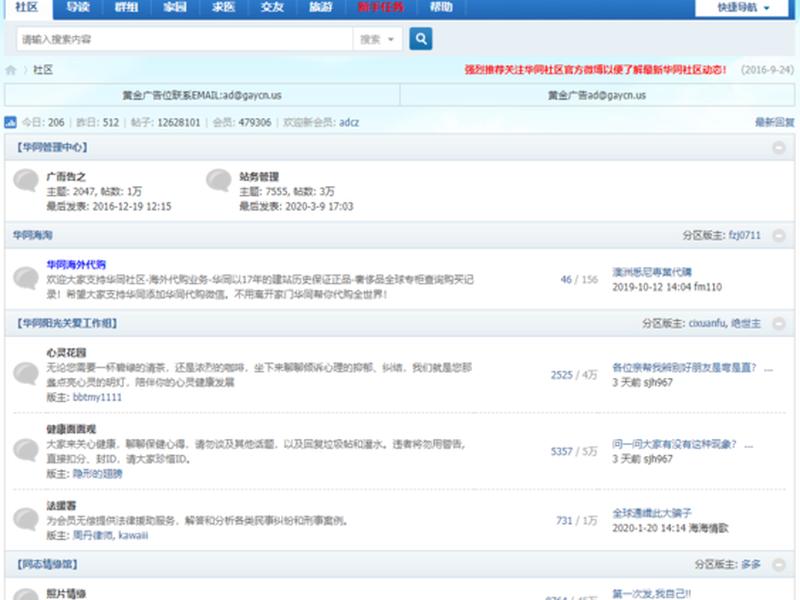Open the 站务管理 forum
This screenshot has width=800, height=600.
click(x=259, y=177)
